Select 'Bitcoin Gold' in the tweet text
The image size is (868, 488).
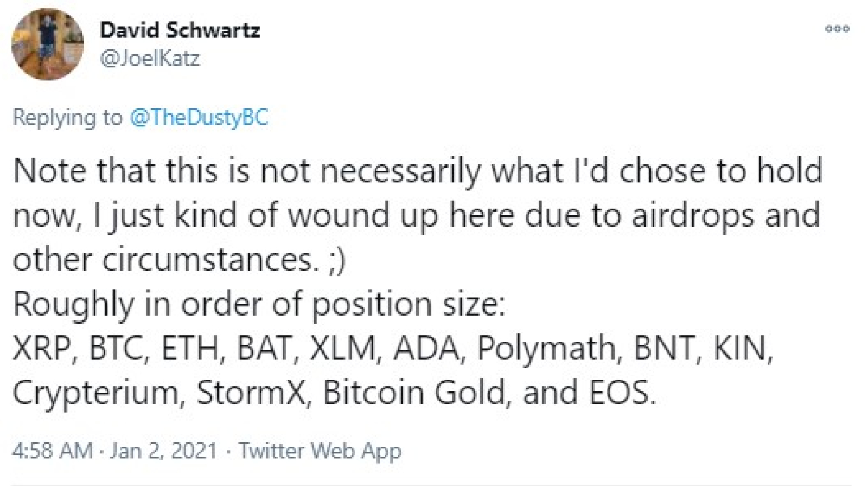click(x=414, y=392)
